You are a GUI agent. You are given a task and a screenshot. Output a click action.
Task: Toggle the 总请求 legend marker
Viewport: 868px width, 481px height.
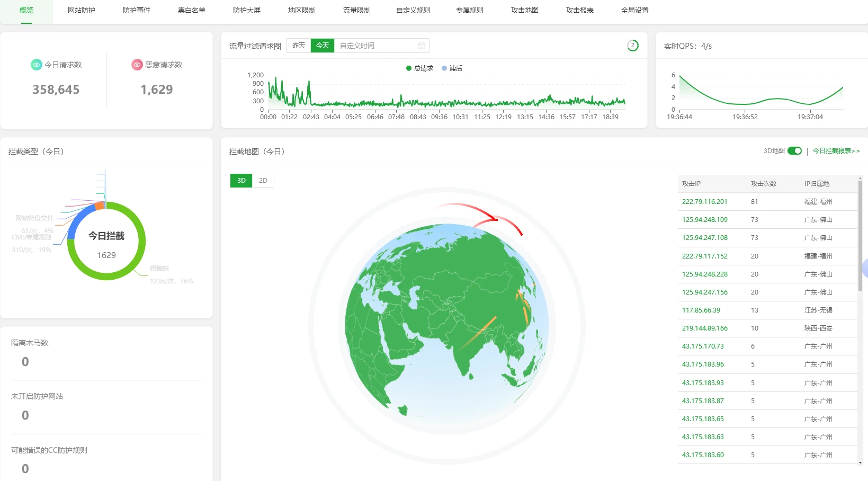point(409,68)
